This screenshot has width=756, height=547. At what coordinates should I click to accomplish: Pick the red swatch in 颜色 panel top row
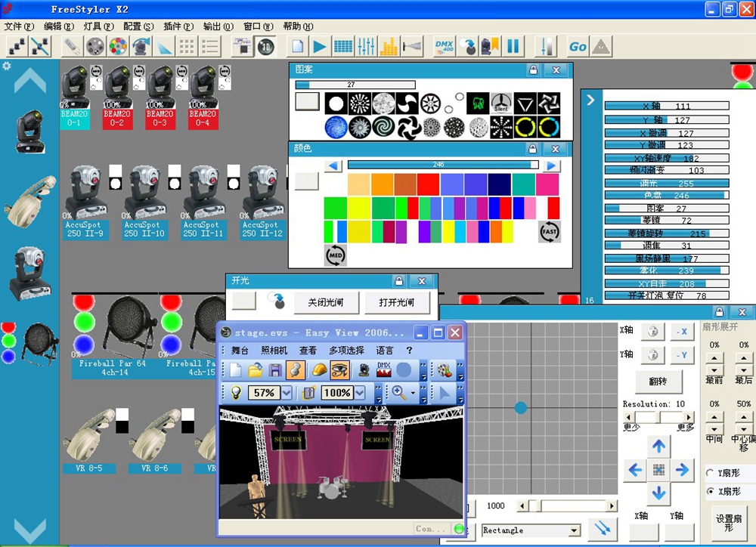428,184
